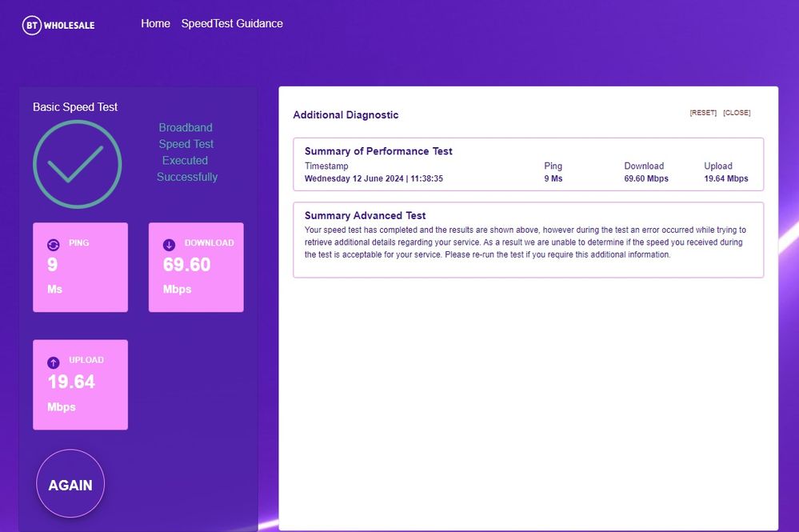Open the Home menu item
799x532 pixels.
pos(155,24)
